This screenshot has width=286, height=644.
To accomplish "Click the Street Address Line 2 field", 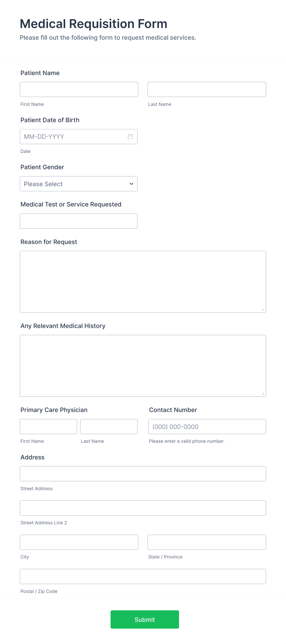I will (x=143, y=508).
